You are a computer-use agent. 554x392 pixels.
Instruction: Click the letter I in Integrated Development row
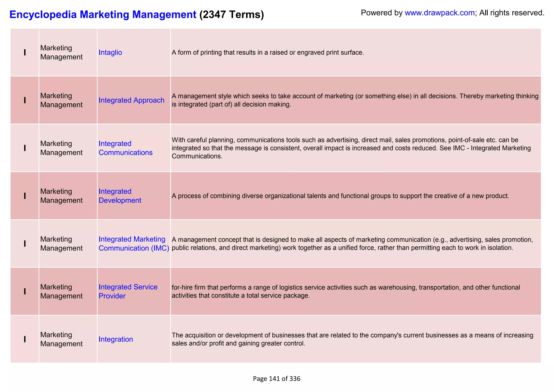point(25,196)
